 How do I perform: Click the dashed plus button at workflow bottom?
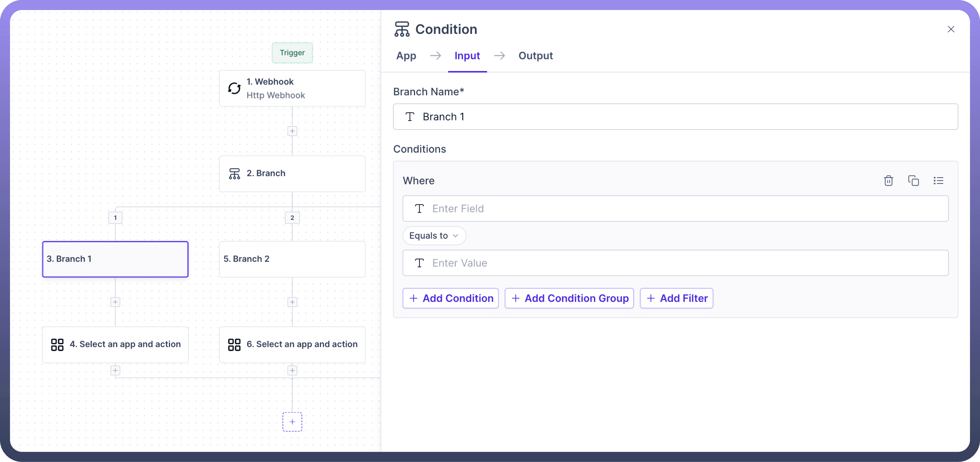[x=292, y=421]
